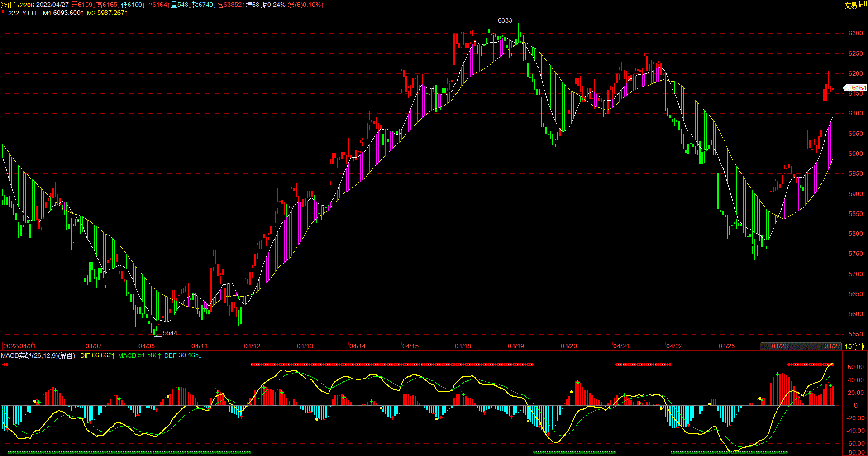Click the MACD实战(26,12,9)(解盘) indicator title
This screenshot has width=868, height=456.
pyautogui.click(x=38, y=355)
